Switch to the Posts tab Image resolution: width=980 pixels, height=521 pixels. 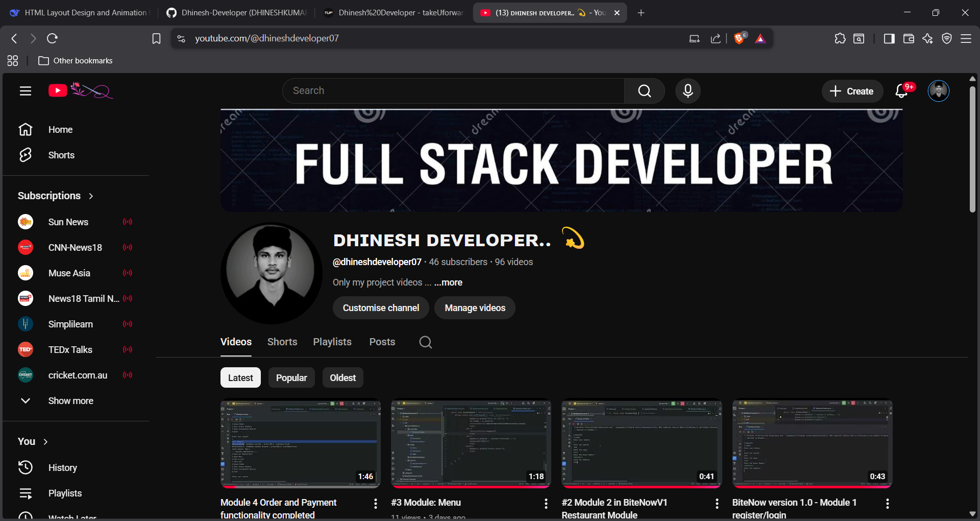pos(382,342)
